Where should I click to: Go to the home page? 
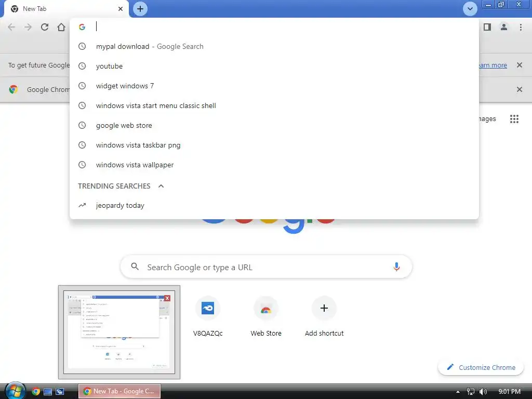[61, 27]
